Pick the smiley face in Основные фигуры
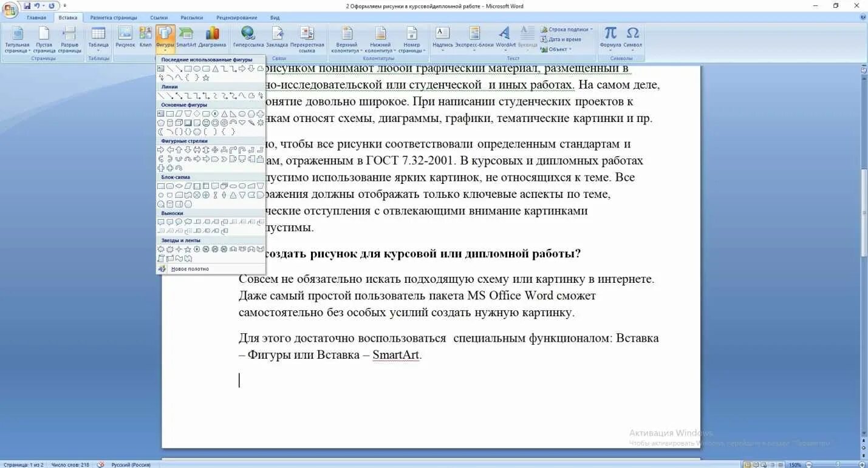Viewport: 868px width, 468px height. (206, 123)
